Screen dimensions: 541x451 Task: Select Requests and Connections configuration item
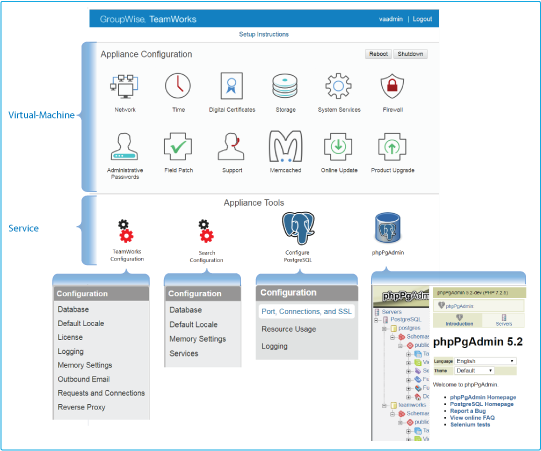pyautogui.click(x=101, y=393)
